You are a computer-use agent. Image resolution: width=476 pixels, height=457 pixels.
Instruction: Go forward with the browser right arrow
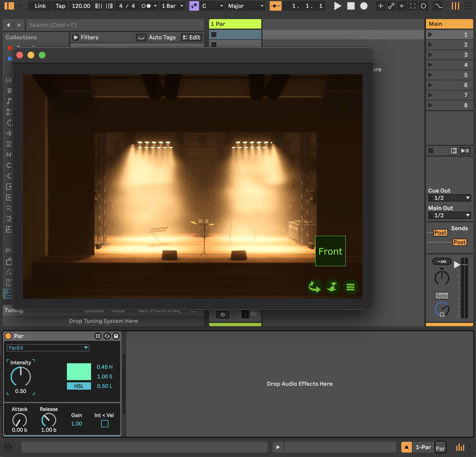click(x=19, y=25)
